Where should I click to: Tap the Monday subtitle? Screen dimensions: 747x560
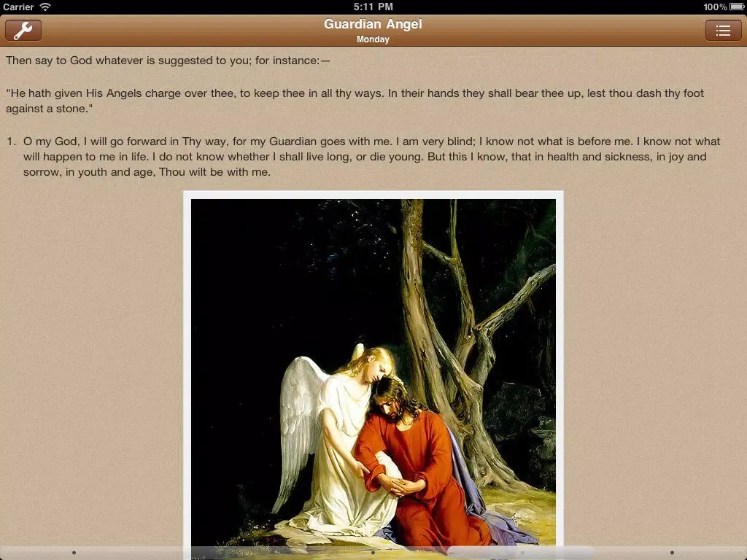pos(373,39)
